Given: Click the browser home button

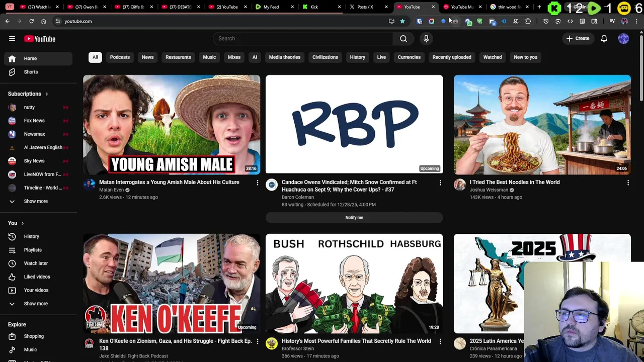Looking at the screenshot, I should pyautogui.click(x=43, y=21).
